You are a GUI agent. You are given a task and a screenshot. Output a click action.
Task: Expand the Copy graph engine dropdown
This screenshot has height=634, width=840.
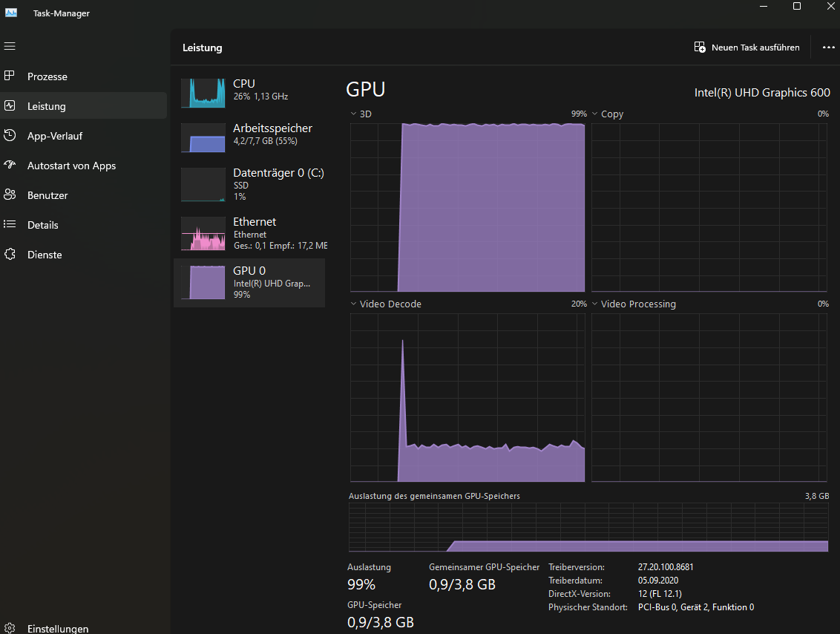[x=595, y=114]
